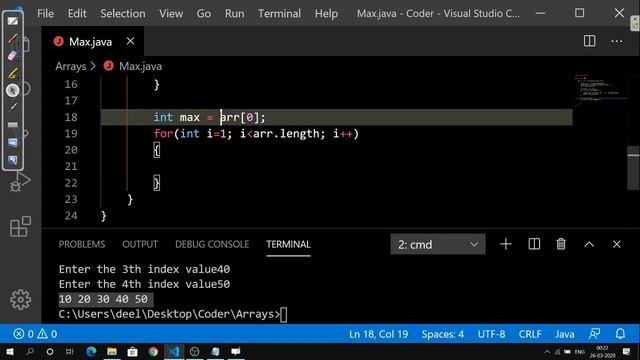Image resolution: width=640 pixels, height=360 pixels.
Task: Click the Visual Studio Code taskbar icon
Action: 174,351
